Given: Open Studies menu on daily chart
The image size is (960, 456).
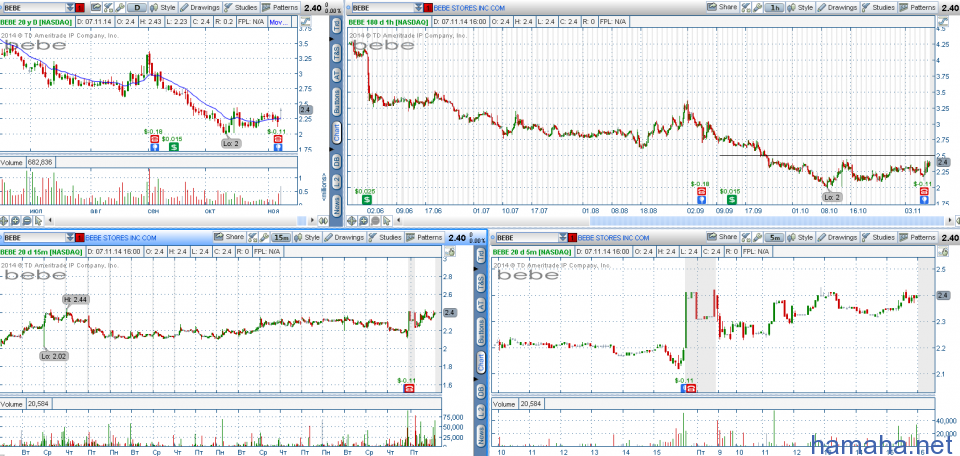Looking at the screenshot, I should pos(241,7).
